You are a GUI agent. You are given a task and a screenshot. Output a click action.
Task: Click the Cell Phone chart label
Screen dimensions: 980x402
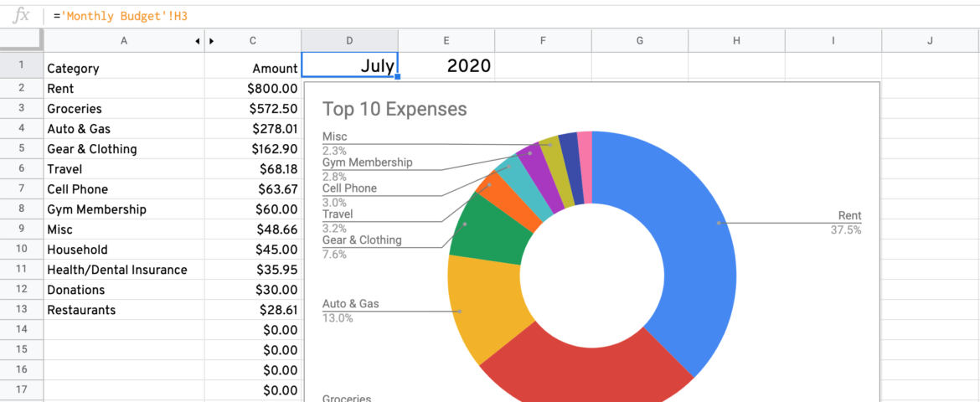pyautogui.click(x=349, y=195)
